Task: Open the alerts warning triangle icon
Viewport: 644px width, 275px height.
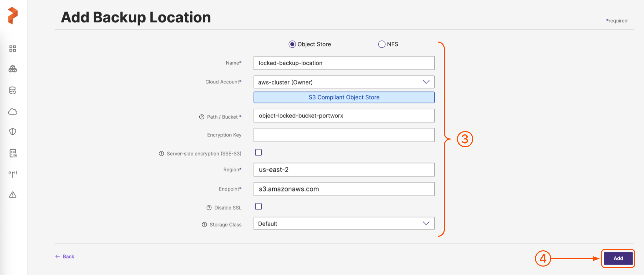Action: tap(12, 195)
